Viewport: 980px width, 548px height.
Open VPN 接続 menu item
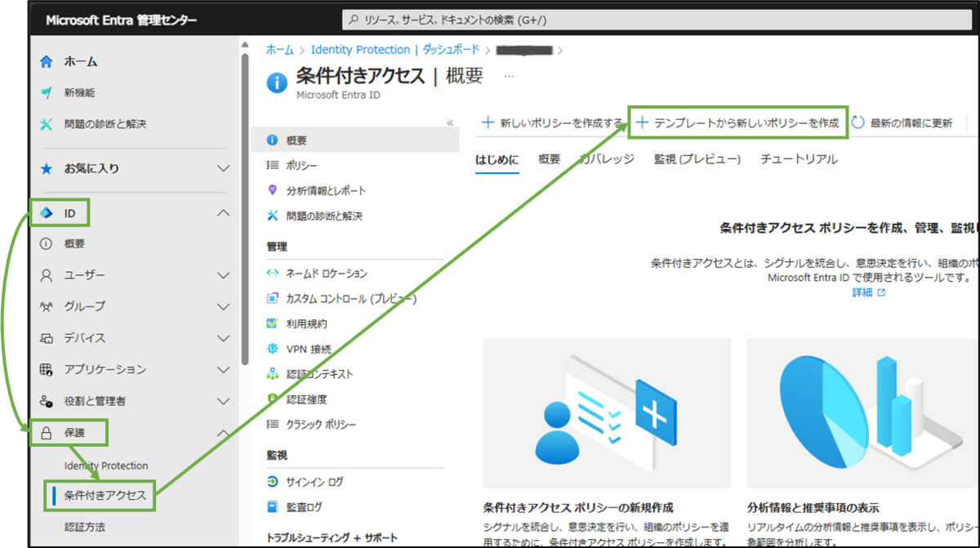pos(308,349)
